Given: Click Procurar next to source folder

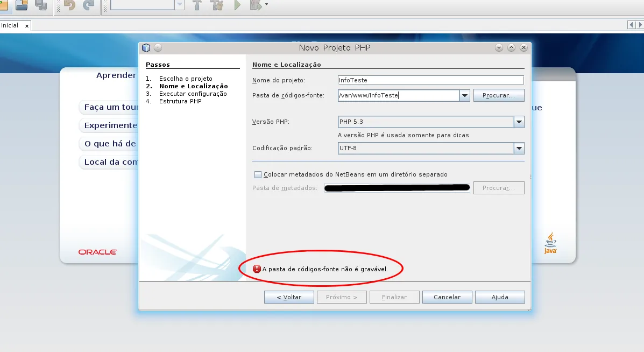Looking at the screenshot, I should click(x=499, y=95).
